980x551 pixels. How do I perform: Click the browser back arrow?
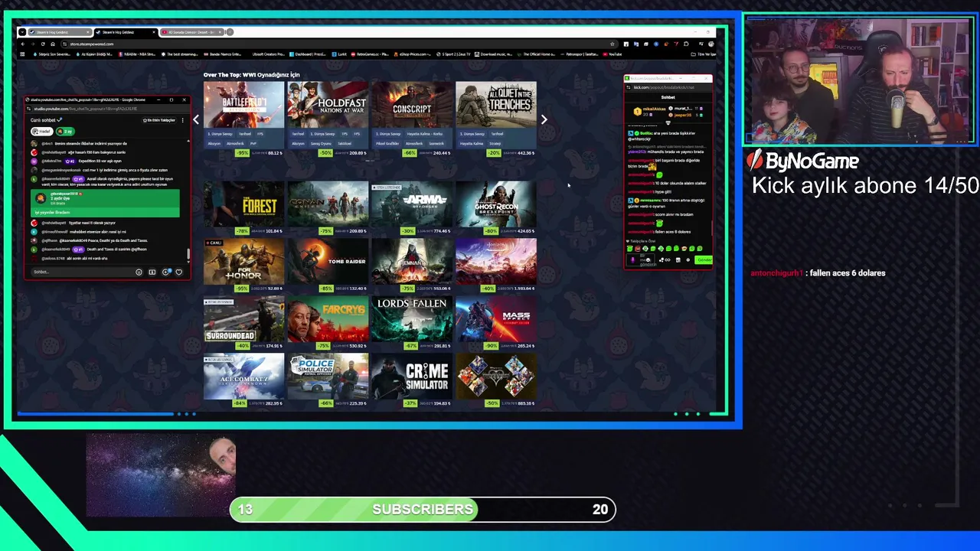pos(22,44)
